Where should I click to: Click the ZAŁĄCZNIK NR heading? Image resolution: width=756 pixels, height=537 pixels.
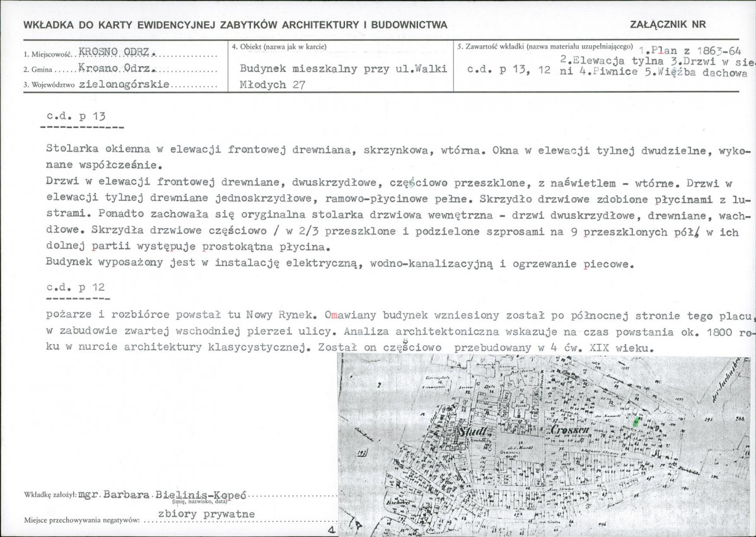(668, 25)
